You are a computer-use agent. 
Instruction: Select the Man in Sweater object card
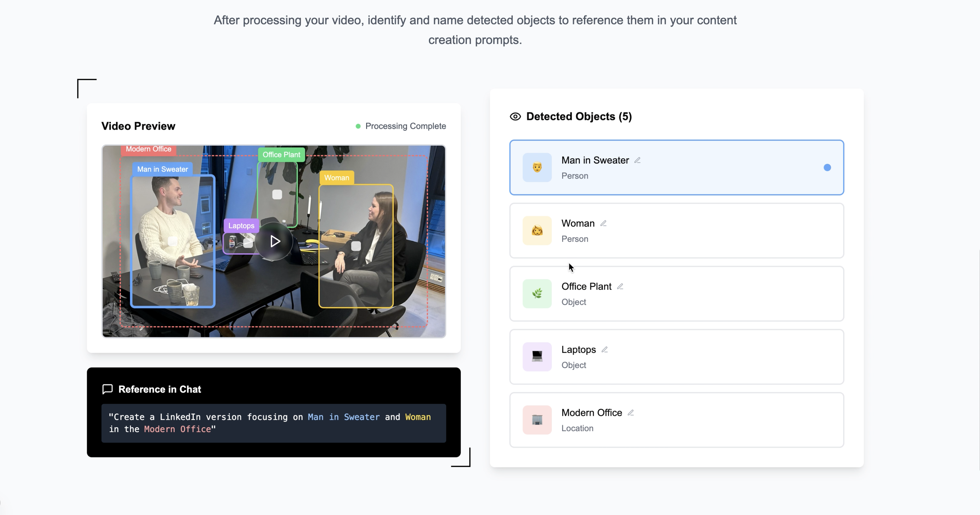[676, 167]
